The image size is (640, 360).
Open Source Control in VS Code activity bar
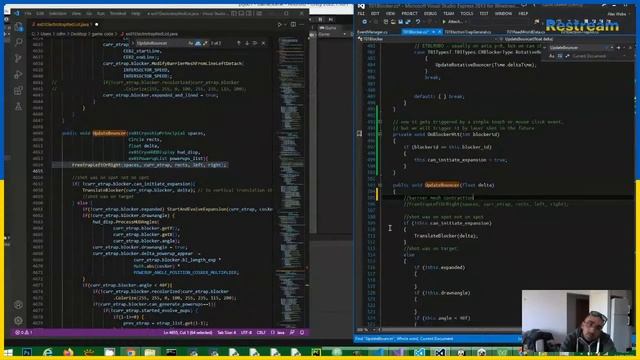tap(18, 58)
